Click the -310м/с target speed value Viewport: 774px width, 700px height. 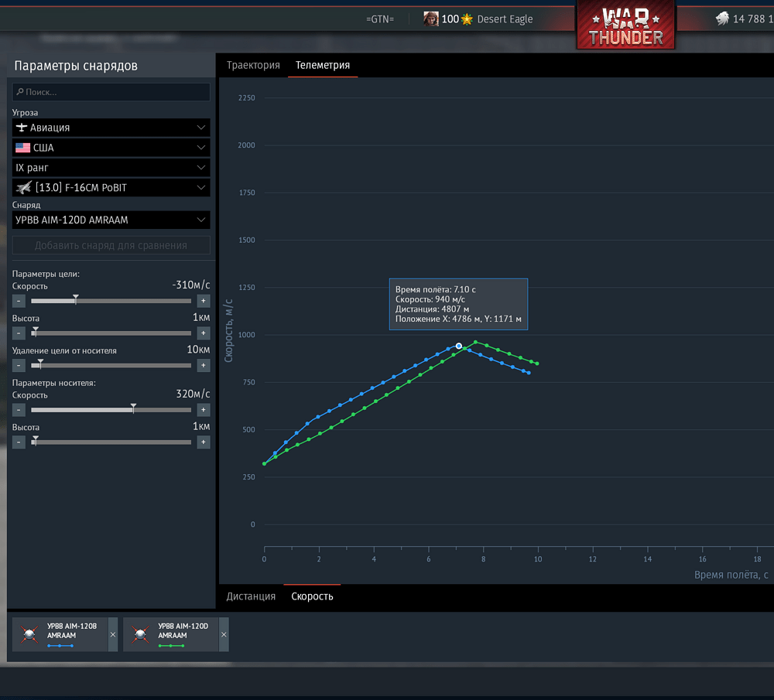pyautogui.click(x=190, y=285)
